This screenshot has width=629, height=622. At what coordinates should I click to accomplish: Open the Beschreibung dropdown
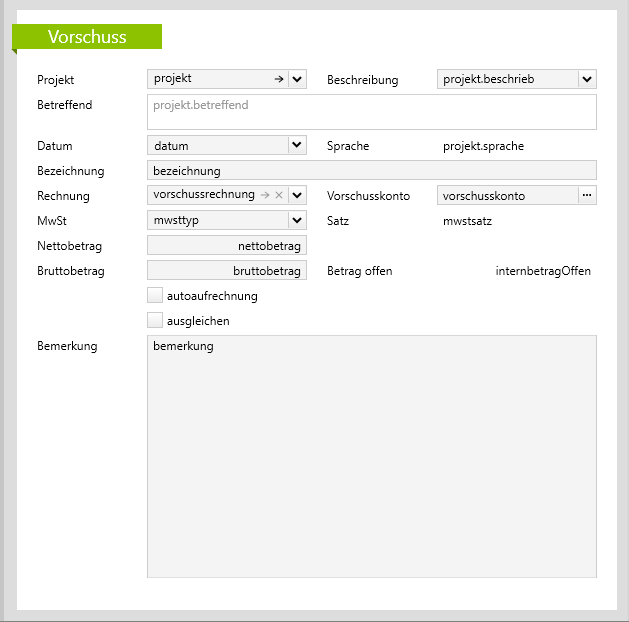pyautogui.click(x=587, y=79)
